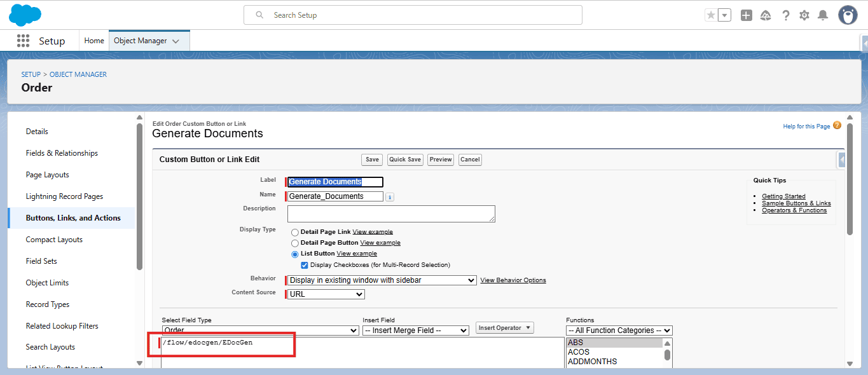Click the Help for this Page icon
Image resolution: width=868 pixels, height=375 pixels.
point(837,125)
